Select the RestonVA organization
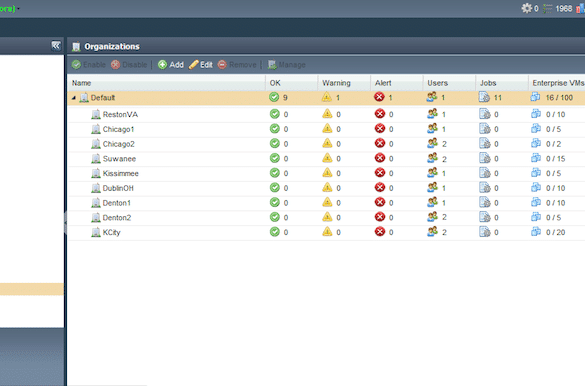This screenshot has height=386, width=585. [120, 114]
